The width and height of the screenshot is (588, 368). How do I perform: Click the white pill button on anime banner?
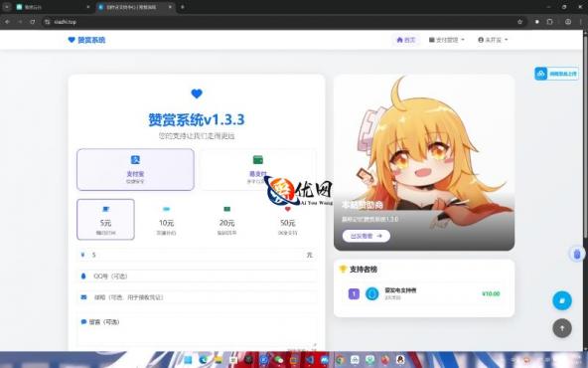(x=366, y=236)
